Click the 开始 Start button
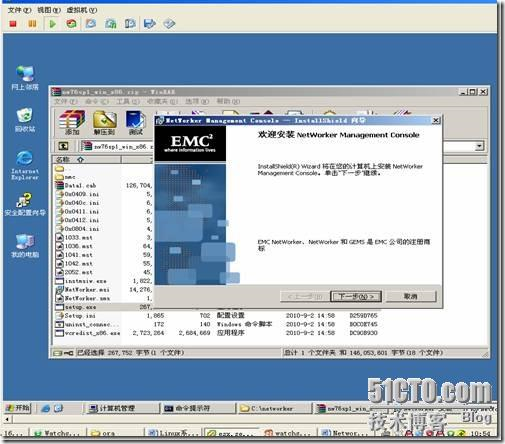 pyautogui.click(x=18, y=408)
